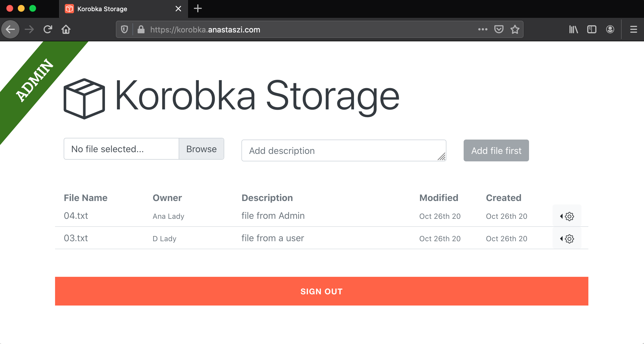Click description 'file from a user'
644x344 pixels.
(273, 238)
